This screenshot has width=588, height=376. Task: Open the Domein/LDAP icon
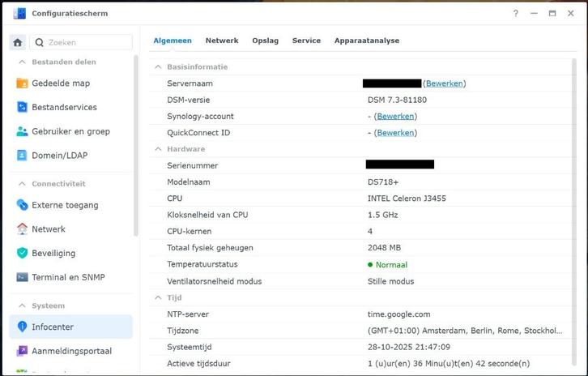coord(22,155)
